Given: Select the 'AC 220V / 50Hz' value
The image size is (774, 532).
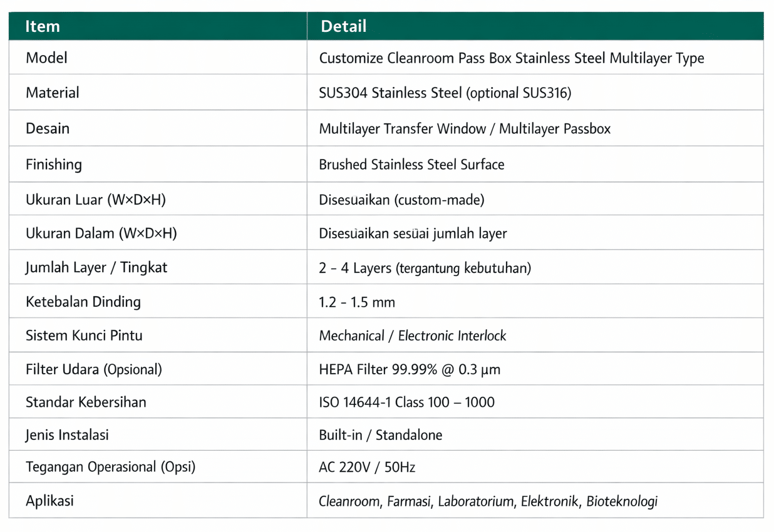Looking at the screenshot, I should [x=368, y=468].
